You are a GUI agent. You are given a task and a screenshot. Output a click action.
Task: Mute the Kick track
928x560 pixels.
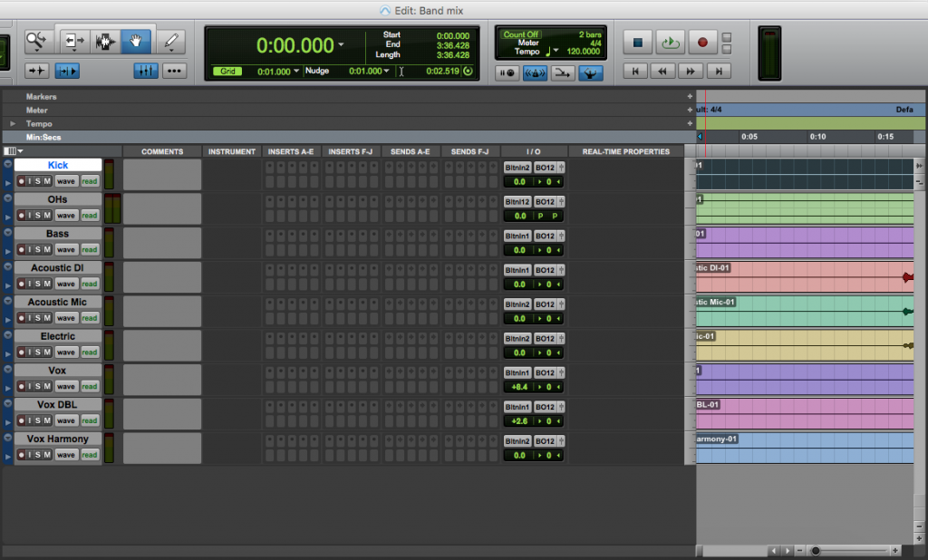point(46,180)
